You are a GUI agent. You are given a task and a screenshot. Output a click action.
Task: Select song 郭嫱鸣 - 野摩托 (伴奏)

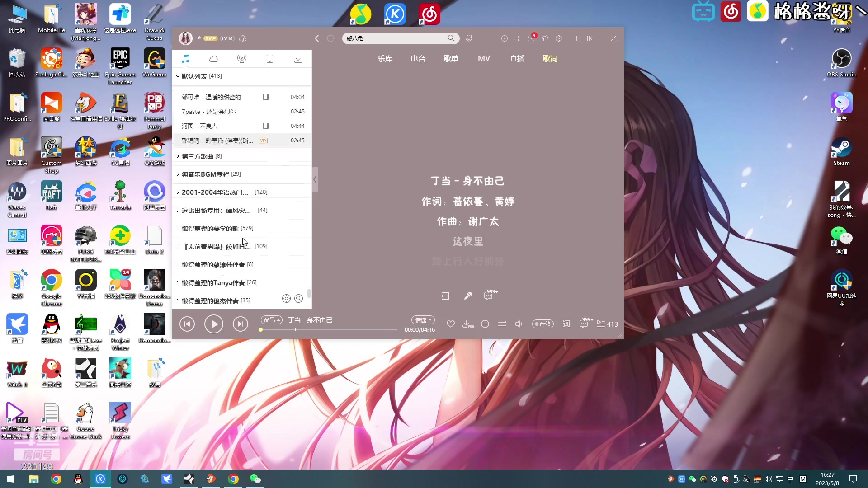[x=242, y=141]
